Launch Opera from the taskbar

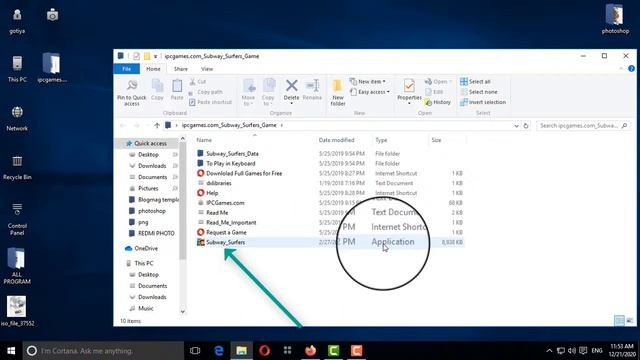(264, 351)
